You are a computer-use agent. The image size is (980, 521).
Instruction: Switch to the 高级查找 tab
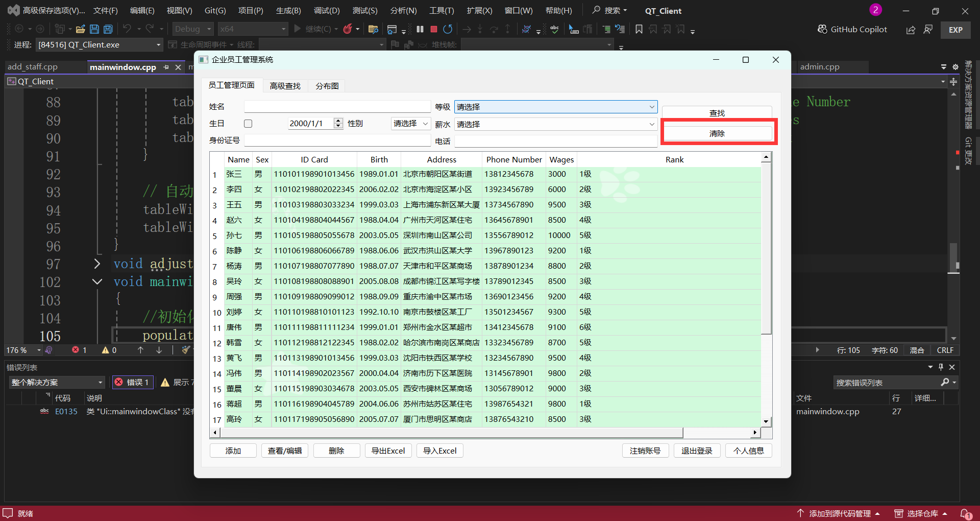[285, 86]
